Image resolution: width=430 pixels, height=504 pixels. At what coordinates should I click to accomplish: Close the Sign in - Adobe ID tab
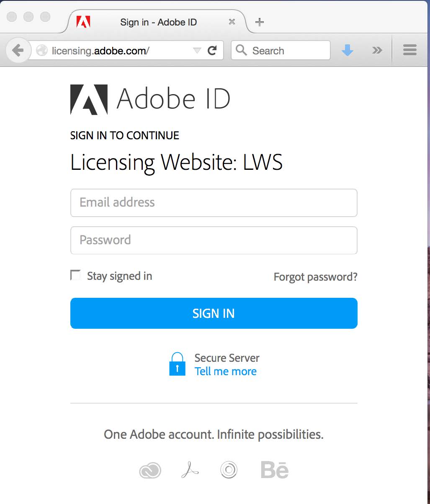tap(232, 22)
